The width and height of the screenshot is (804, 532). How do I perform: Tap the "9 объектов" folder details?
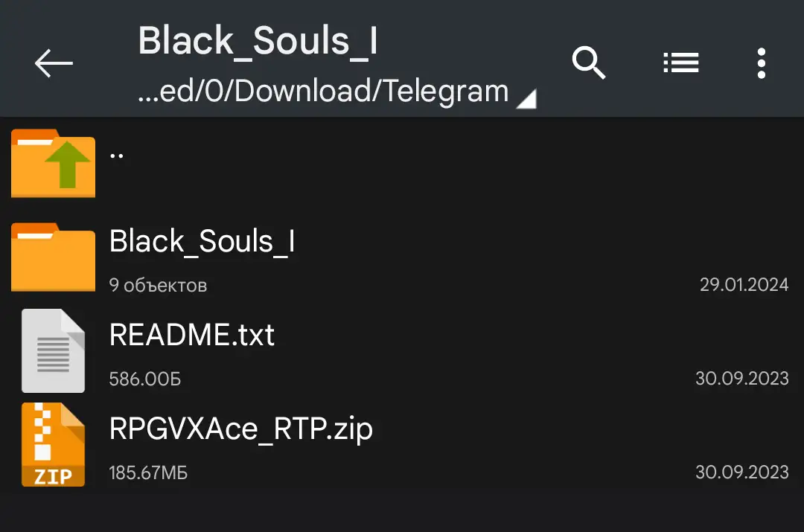tap(158, 285)
